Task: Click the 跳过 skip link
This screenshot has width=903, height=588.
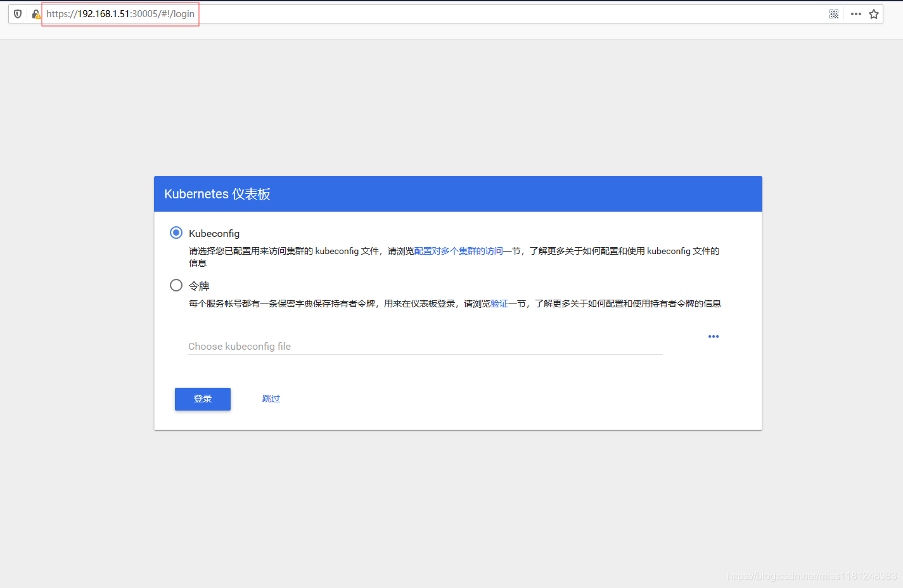Action: 271,399
